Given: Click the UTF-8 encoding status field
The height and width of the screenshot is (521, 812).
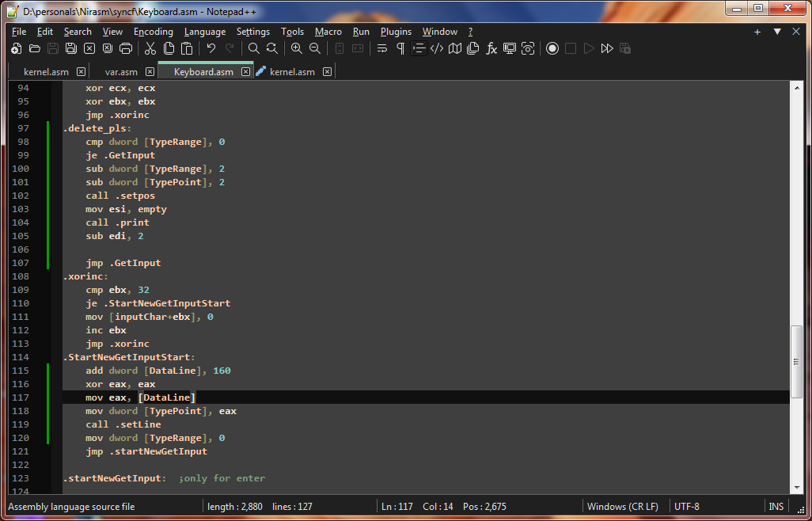Looking at the screenshot, I should (x=687, y=507).
